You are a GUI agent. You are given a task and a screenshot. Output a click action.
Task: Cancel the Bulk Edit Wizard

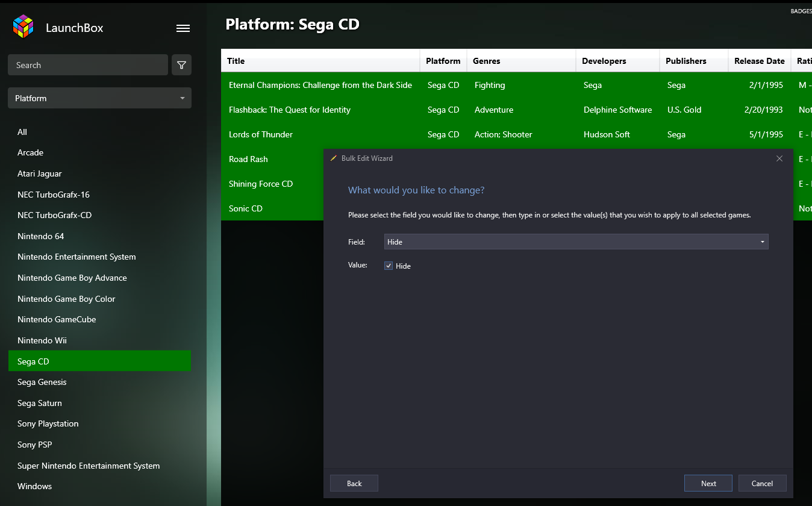[762, 483]
